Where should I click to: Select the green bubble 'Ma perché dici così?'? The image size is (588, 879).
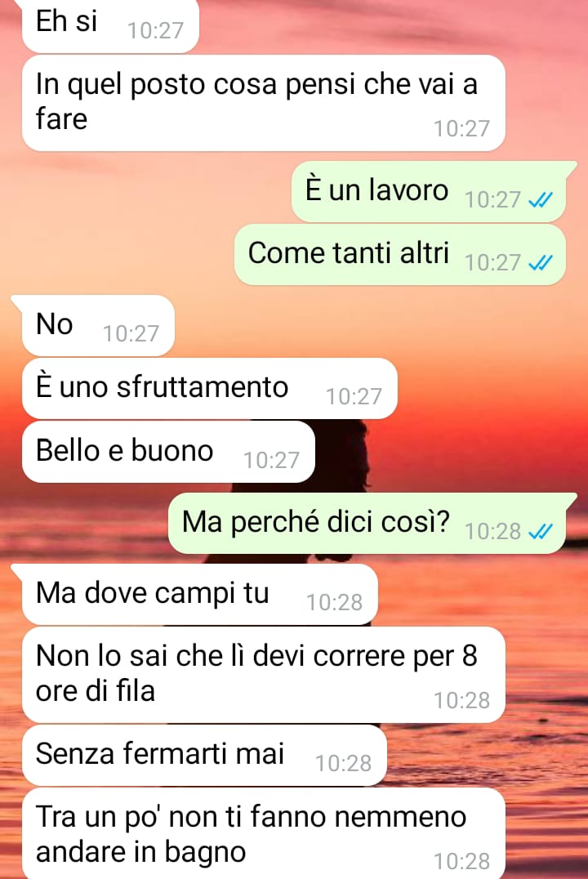367,523
